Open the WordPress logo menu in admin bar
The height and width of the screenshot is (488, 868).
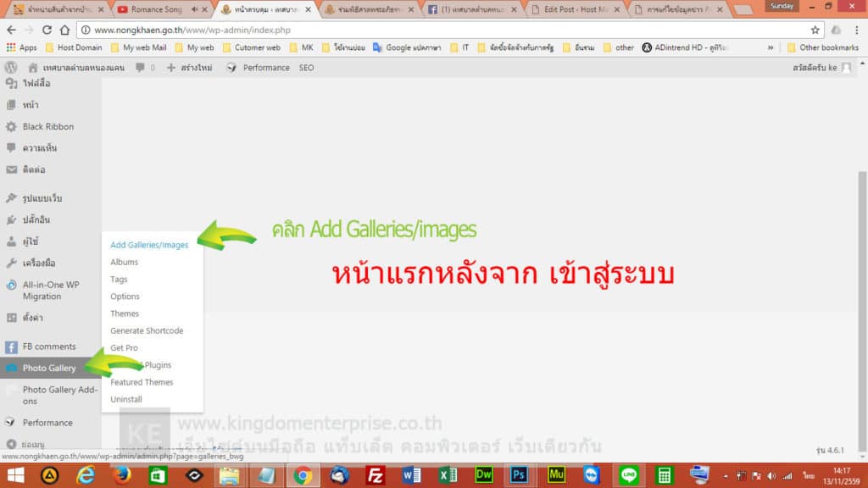(x=10, y=67)
